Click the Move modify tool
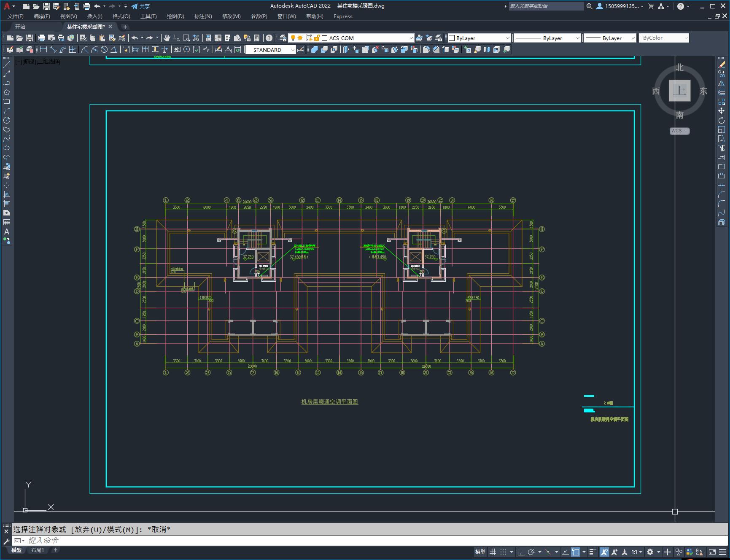The image size is (730, 560). [722, 111]
